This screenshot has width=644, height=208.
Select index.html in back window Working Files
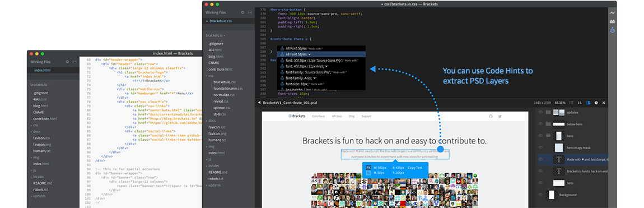point(53,70)
